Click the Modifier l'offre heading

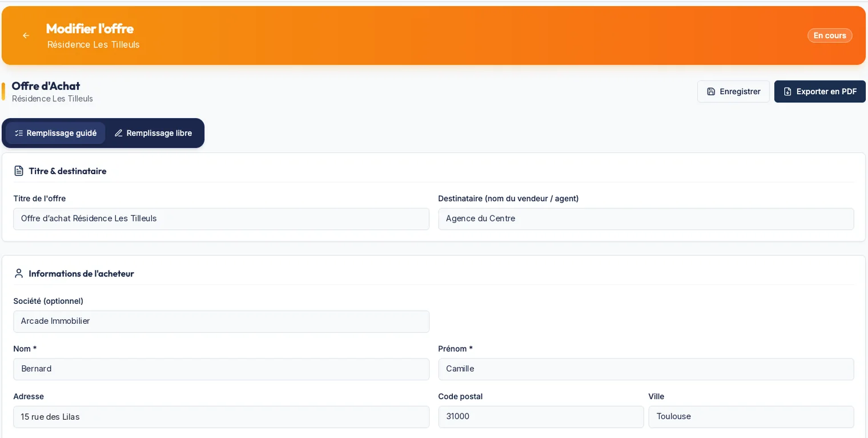[90, 29]
